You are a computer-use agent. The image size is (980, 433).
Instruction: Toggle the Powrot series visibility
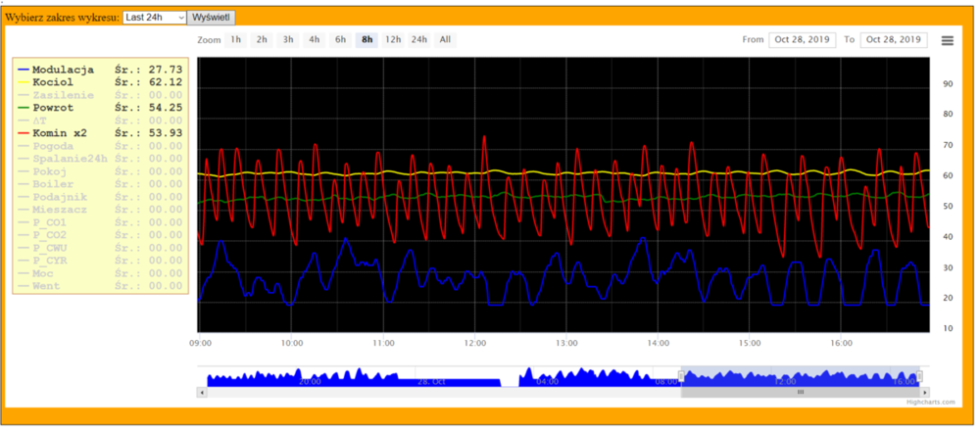tap(53, 108)
